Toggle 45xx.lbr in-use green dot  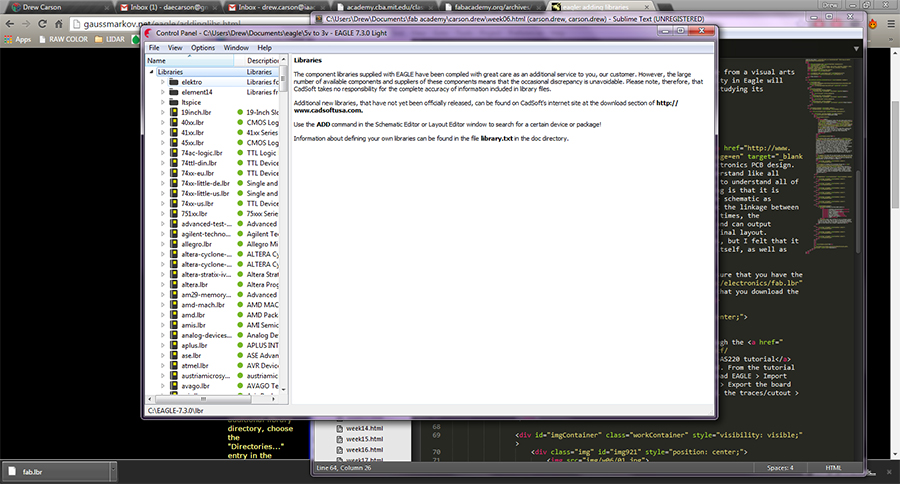(x=240, y=143)
